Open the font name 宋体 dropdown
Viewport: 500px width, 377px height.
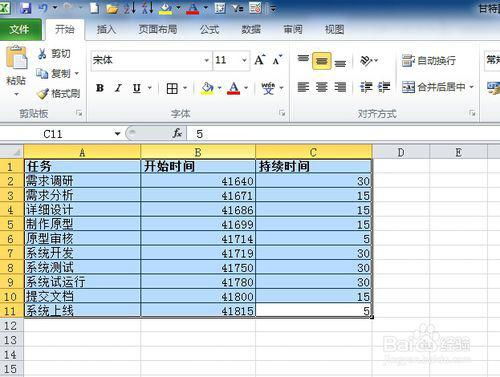206,60
